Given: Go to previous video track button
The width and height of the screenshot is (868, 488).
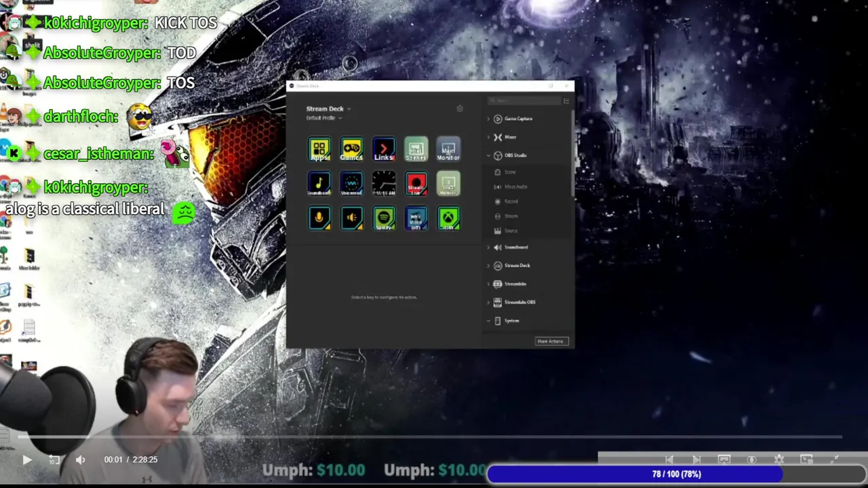Looking at the screenshot, I should 669,460.
